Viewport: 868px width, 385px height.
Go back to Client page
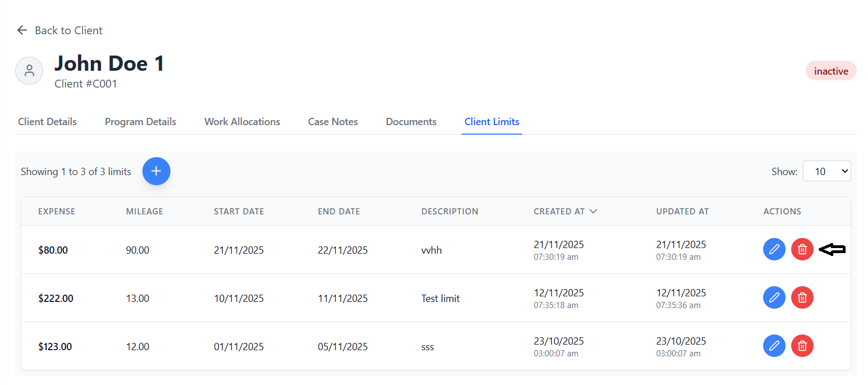click(x=59, y=30)
